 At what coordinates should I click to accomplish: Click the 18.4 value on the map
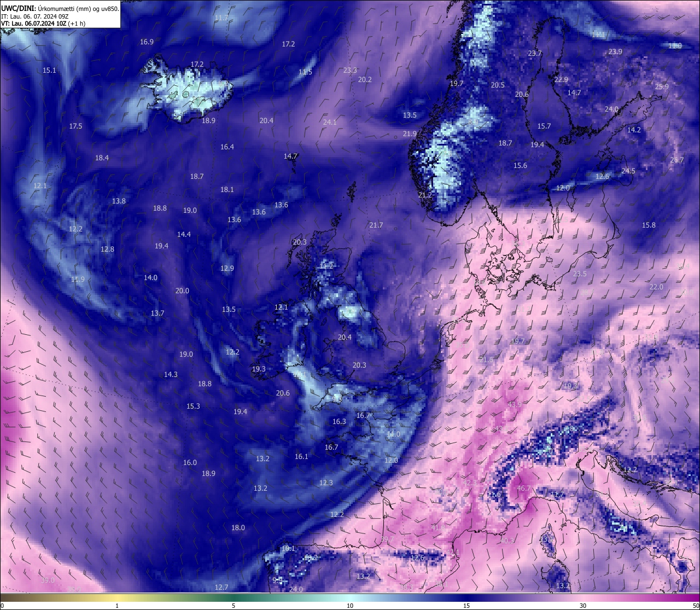click(102, 158)
